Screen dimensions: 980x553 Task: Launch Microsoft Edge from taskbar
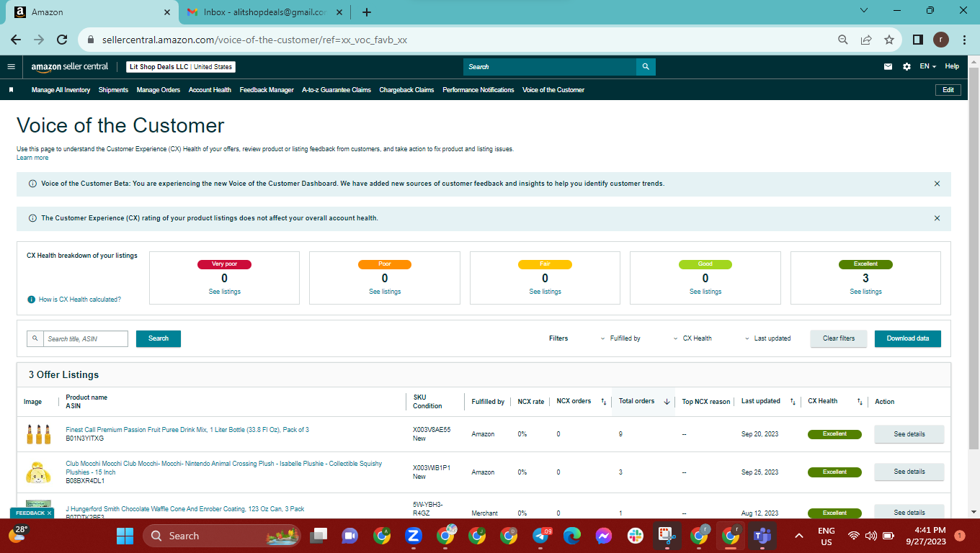coord(572,536)
